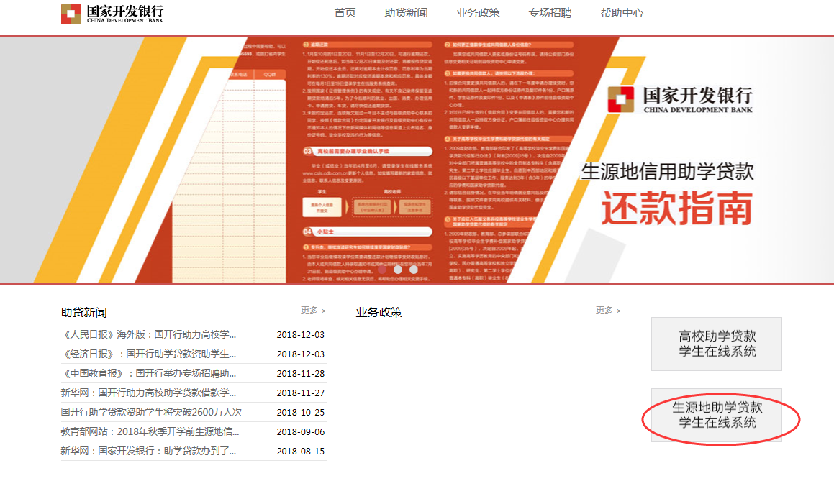
Task: Open the 《人民日报》海外版 news article
Action: pos(149,334)
